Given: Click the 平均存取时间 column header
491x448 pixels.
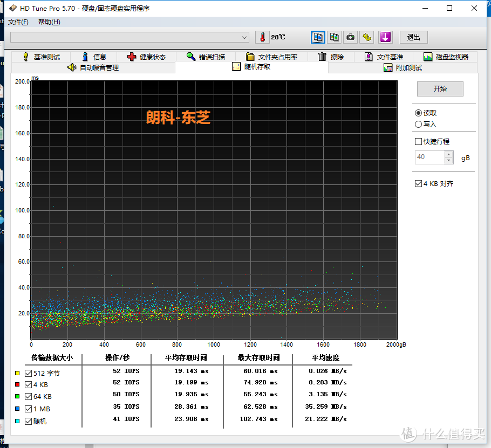Looking at the screenshot, I should [186, 357].
